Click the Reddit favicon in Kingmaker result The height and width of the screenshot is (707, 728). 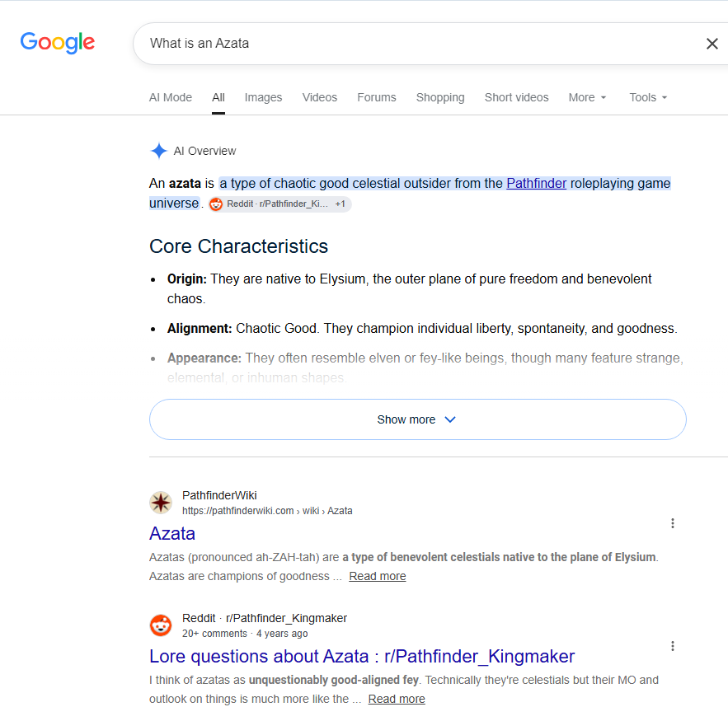pyautogui.click(x=161, y=625)
